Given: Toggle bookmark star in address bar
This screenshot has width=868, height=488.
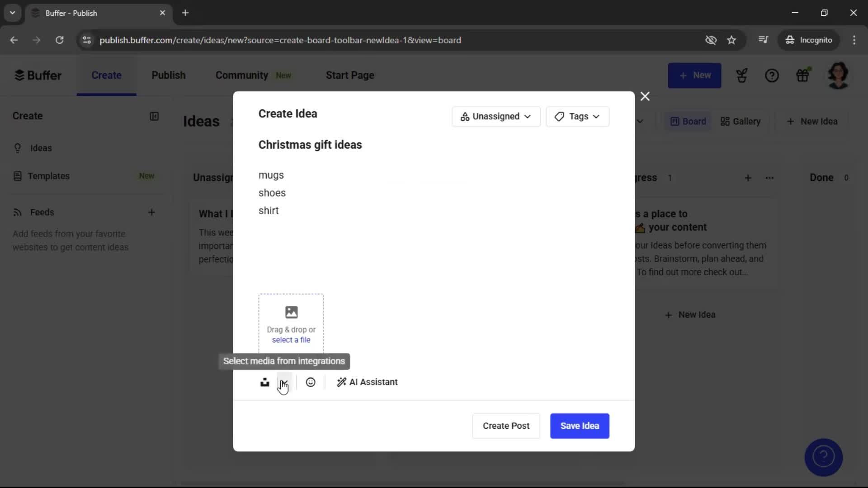Looking at the screenshot, I should [x=731, y=40].
